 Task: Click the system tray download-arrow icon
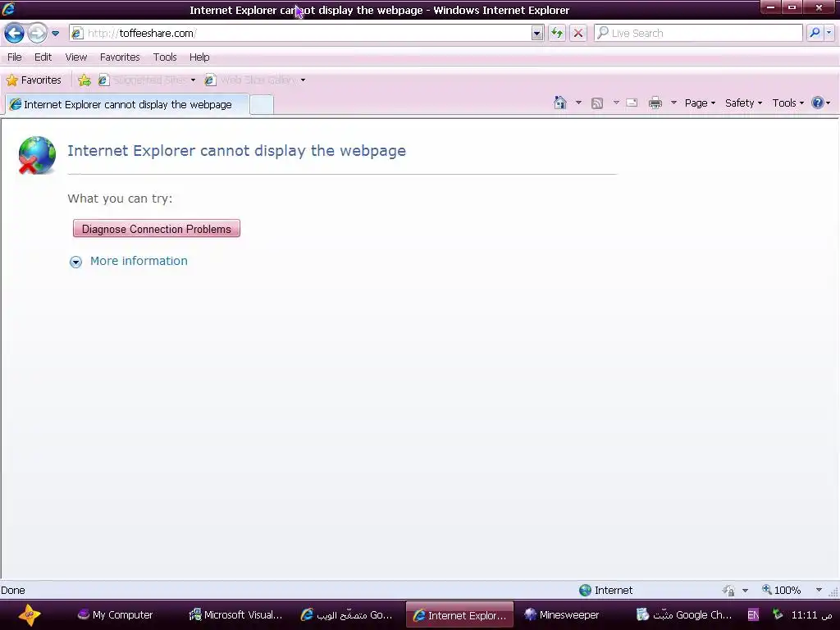click(778, 614)
